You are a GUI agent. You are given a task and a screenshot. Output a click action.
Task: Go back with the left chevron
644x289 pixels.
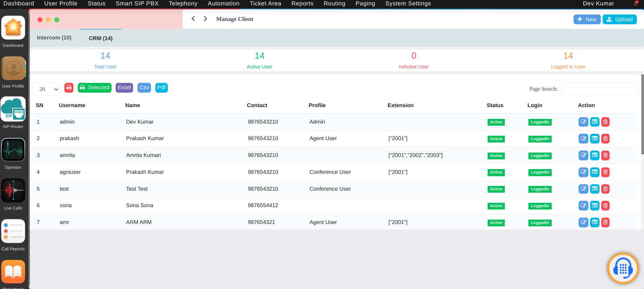click(x=193, y=19)
